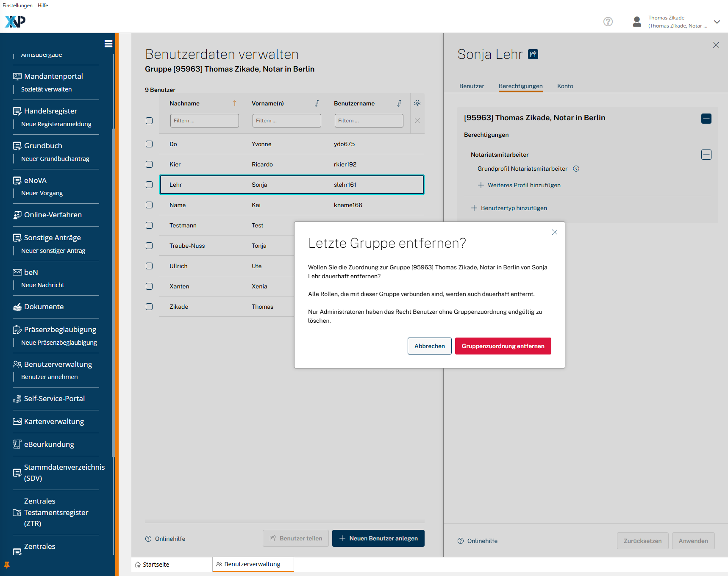Clear column filters with the X icon
728x576 pixels.
(x=417, y=121)
